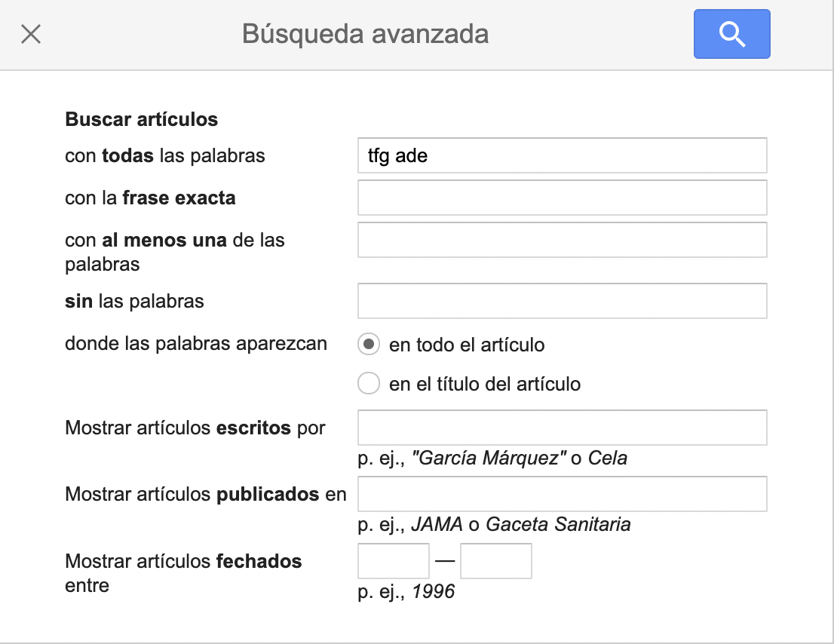Viewport: 834px width, 644px height.
Task: Select "en todo el artículo" option
Action: tap(368, 344)
